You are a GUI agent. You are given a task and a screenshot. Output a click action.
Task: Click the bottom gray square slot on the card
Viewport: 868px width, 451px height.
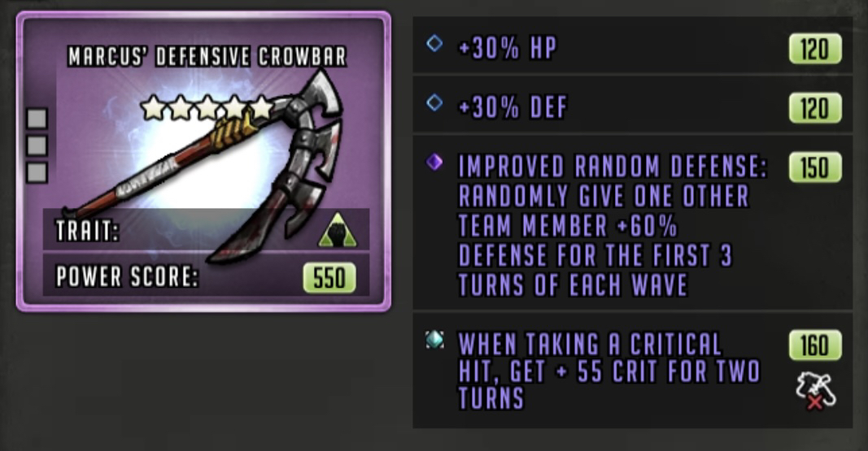pyautogui.click(x=37, y=172)
